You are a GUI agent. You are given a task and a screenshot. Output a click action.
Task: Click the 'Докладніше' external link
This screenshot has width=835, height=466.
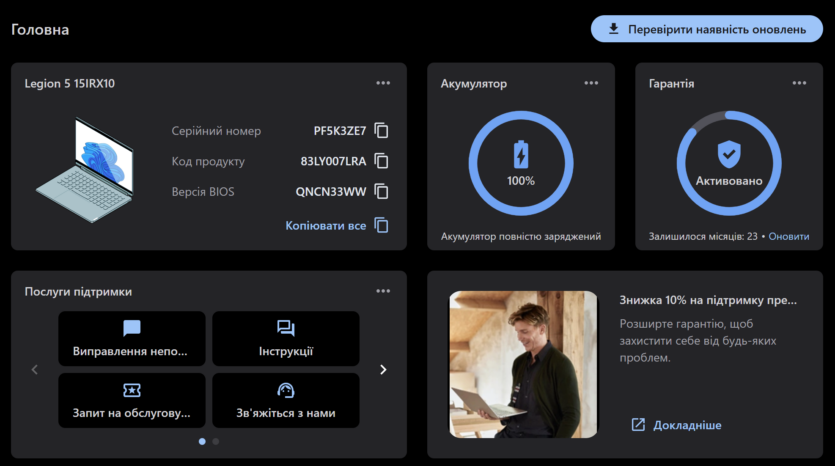[x=676, y=425]
